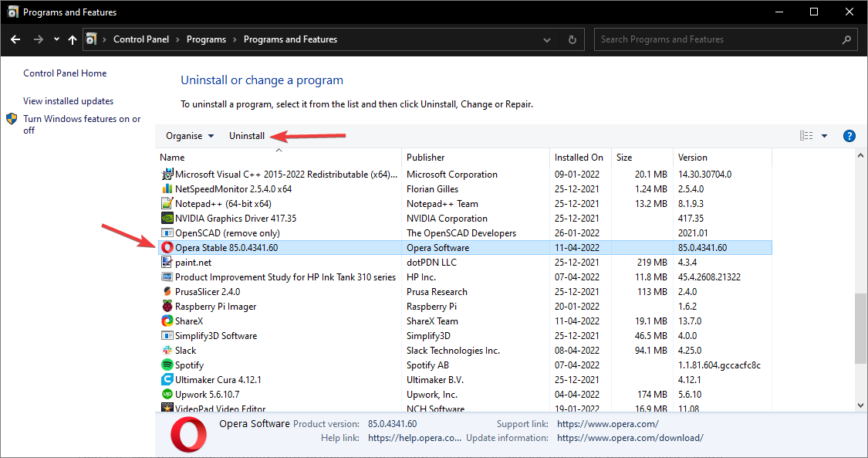Image resolution: width=868 pixels, height=458 pixels.
Task: Click version 45.4.2608.21322 cell
Action: pos(709,277)
